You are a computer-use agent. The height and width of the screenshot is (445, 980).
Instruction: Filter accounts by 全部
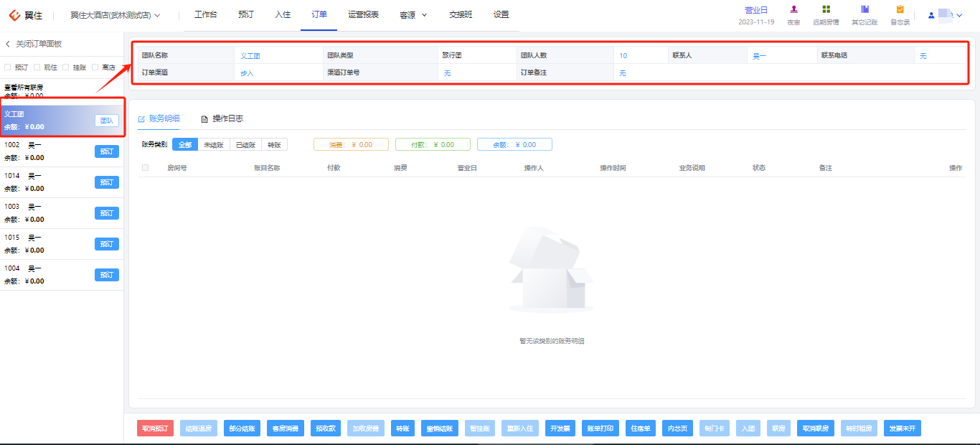click(x=185, y=144)
